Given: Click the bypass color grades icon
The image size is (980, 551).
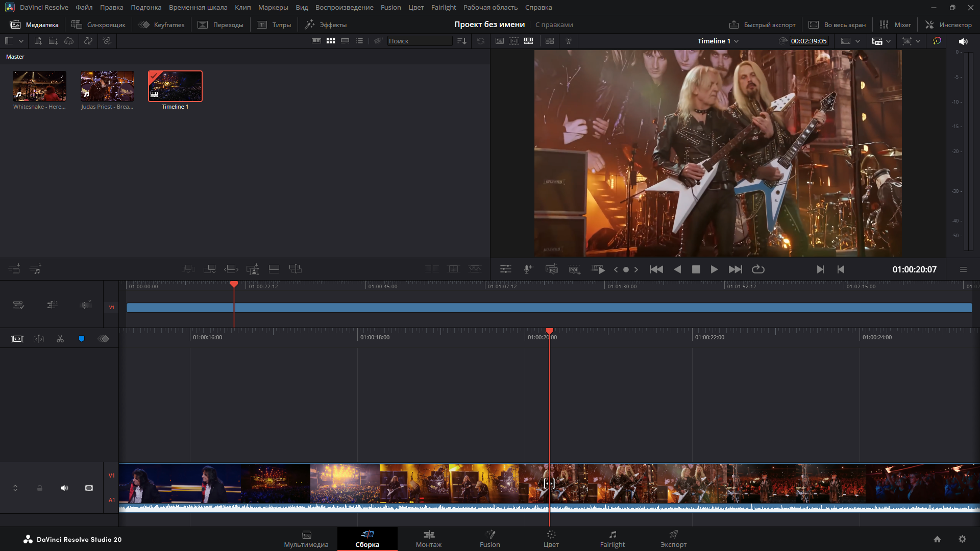Looking at the screenshot, I should tap(937, 41).
